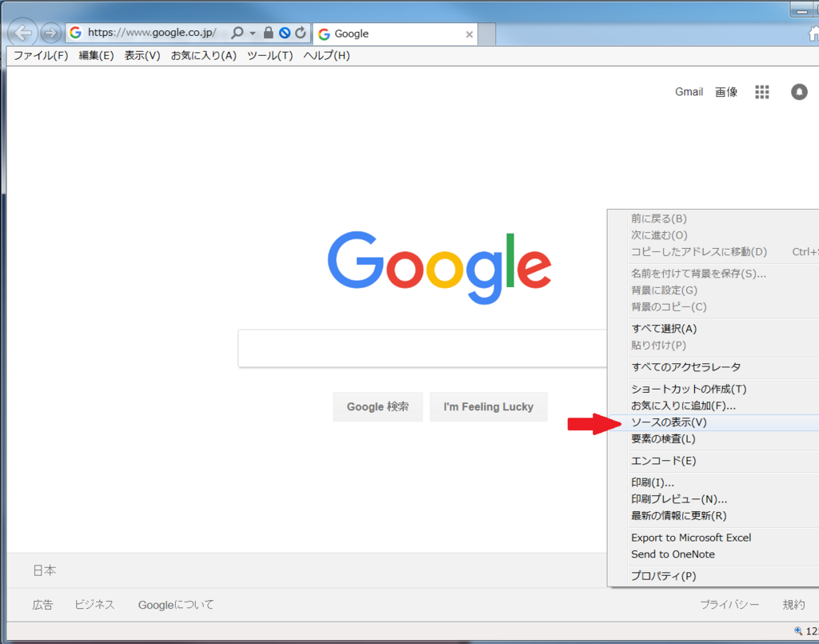
Task: Click the search magnifier in the address bar
Action: [238, 34]
